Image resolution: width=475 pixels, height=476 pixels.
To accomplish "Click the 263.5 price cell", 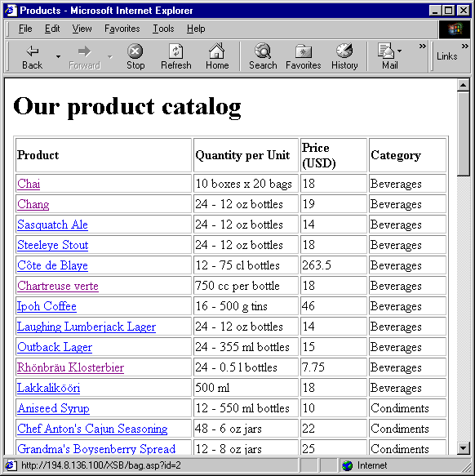I will pos(334,265).
